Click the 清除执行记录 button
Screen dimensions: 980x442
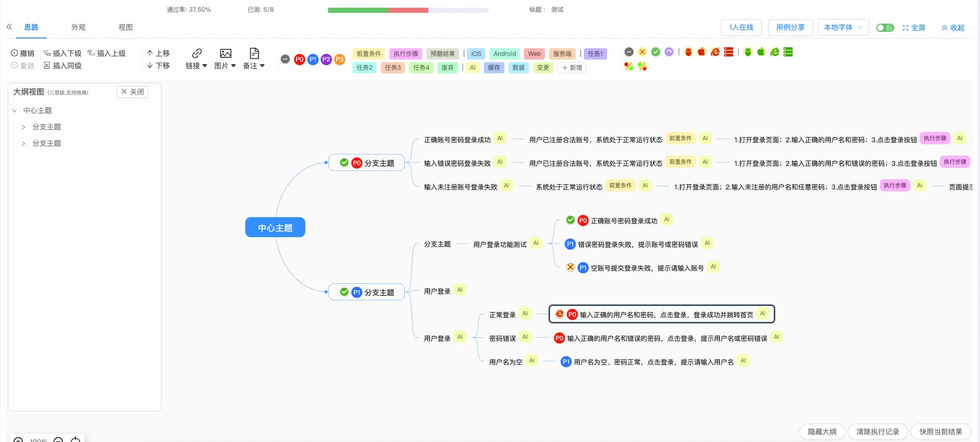pos(877,432)
